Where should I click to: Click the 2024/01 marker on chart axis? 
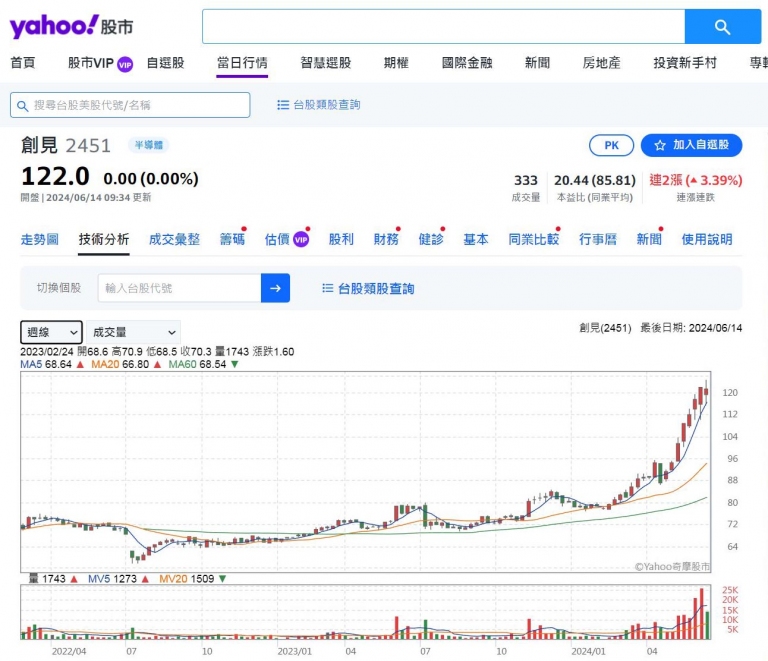coord(588,652)
